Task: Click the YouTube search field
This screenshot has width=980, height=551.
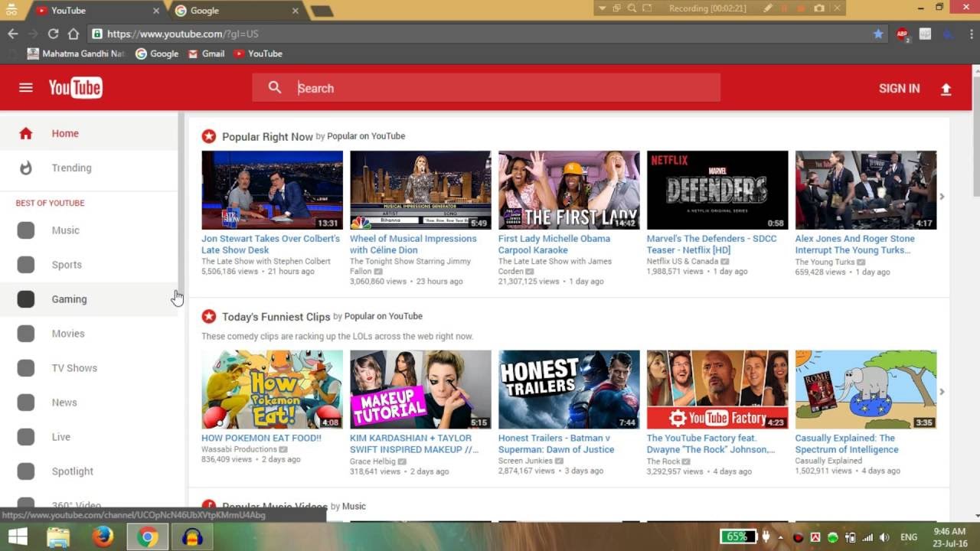Action: click(505, 88)
